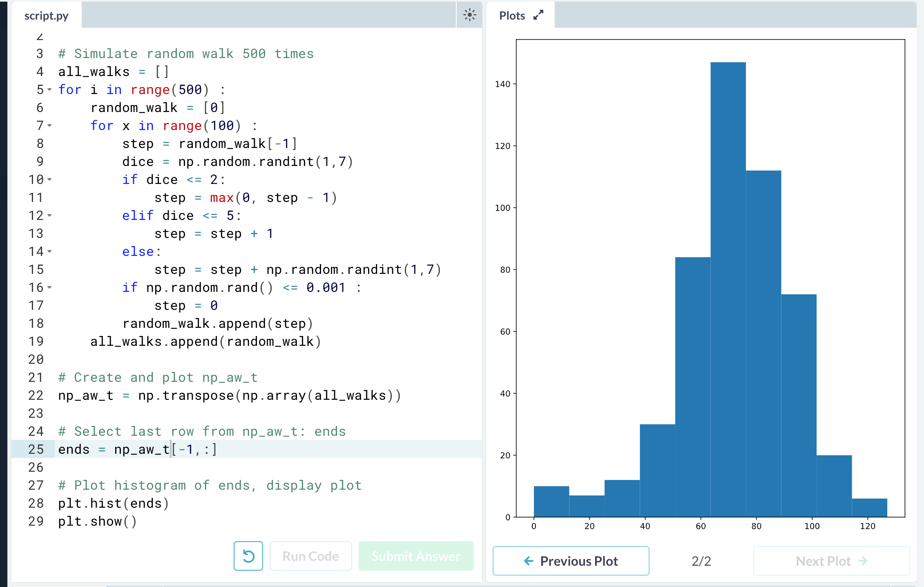Click the left arrow in Previous Plot

529,561
